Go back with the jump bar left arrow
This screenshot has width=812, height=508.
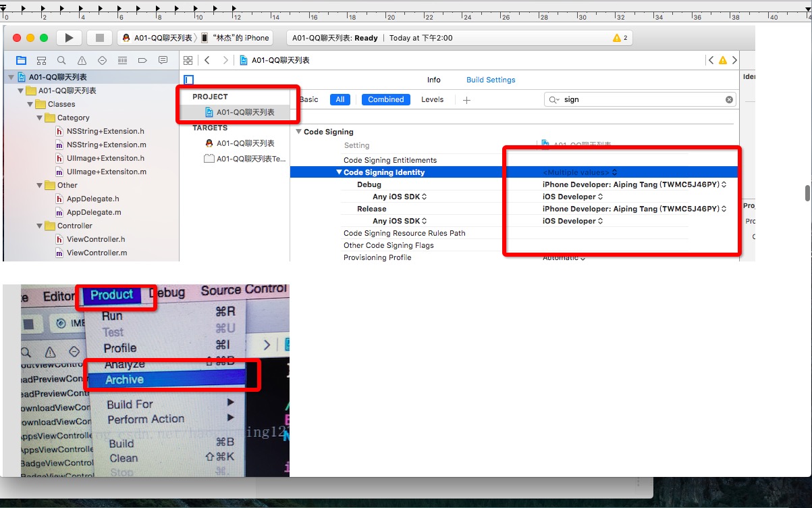point(207,60)
